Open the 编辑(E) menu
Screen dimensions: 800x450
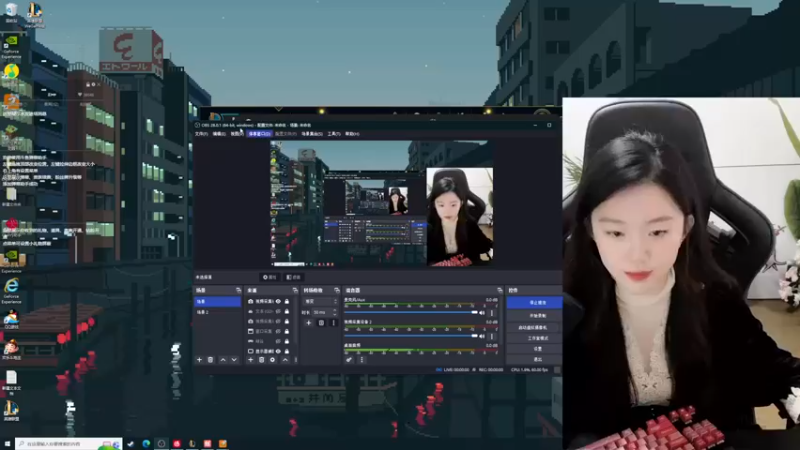click(x=219, y=134)
